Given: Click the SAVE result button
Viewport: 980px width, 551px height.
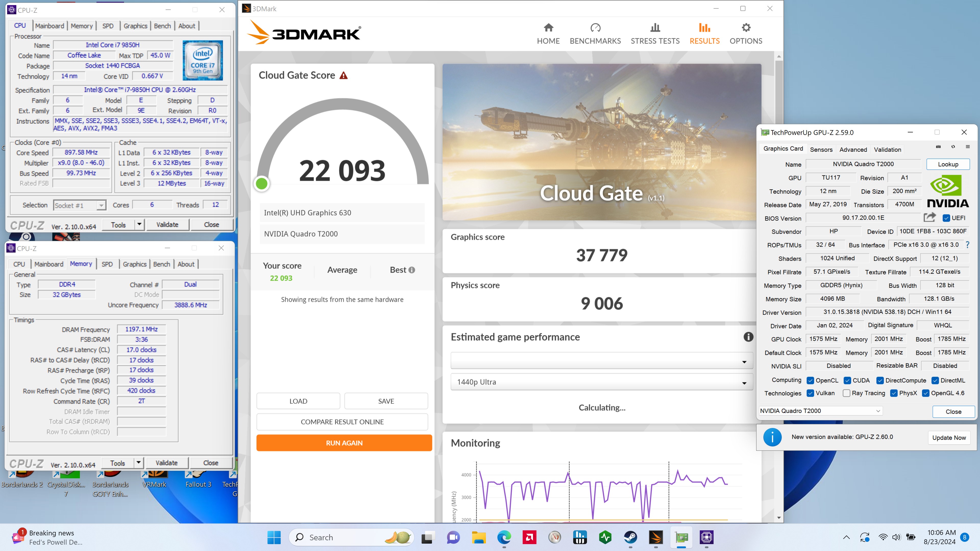Looking at the screenshot, I should pyautogui.click(x=386, y=401).
